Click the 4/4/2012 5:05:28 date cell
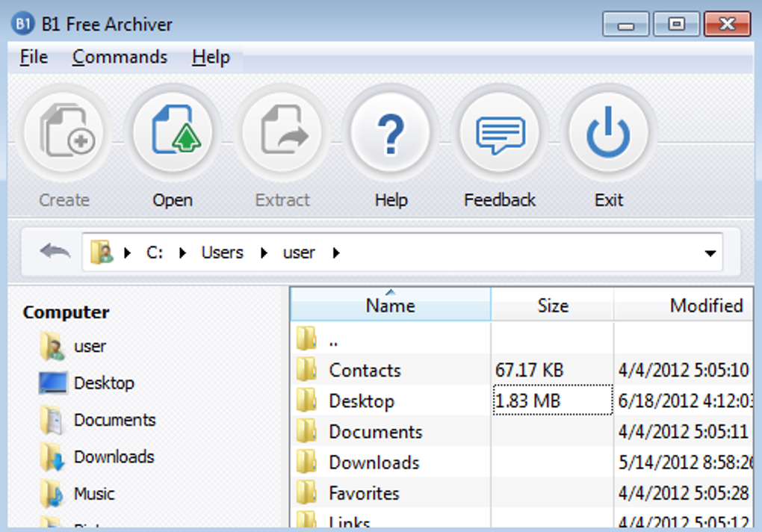 coord(684,493)
